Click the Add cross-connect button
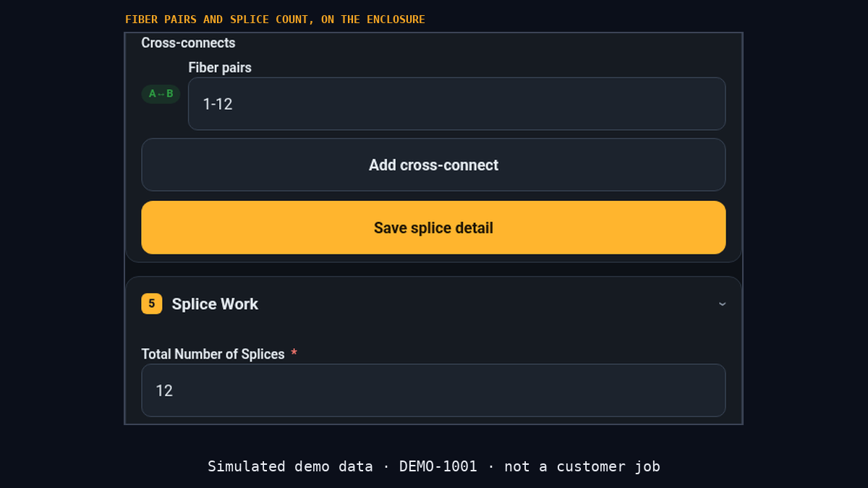This screenshot has height=488, width=868. (433, 165)
